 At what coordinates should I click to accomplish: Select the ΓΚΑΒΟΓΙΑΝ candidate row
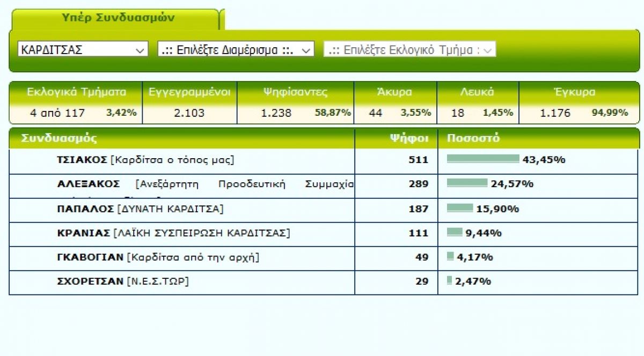[325, 258]
